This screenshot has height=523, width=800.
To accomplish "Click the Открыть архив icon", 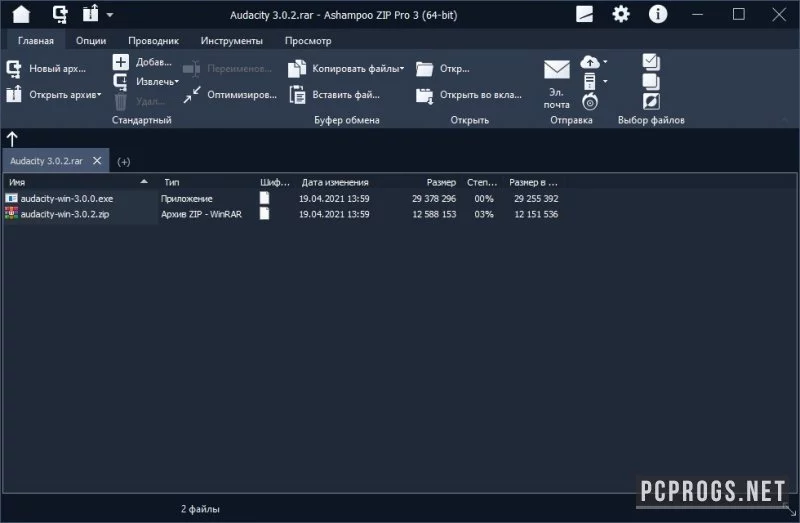I will click(x=14, y=94).
